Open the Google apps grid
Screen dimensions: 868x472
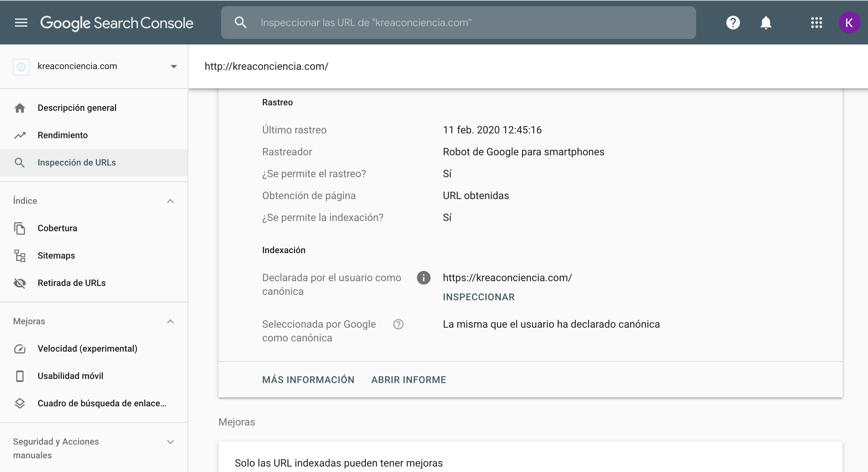point(816,23)
